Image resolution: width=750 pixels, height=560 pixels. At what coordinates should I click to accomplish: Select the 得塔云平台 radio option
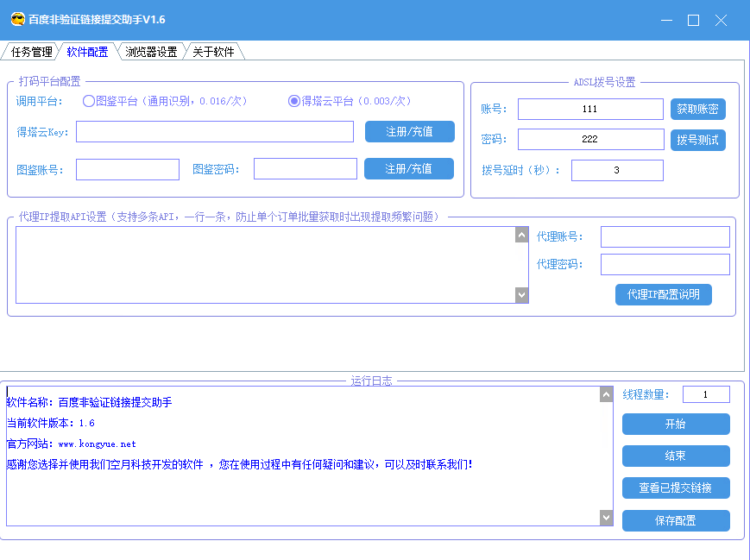click(294, 101)
